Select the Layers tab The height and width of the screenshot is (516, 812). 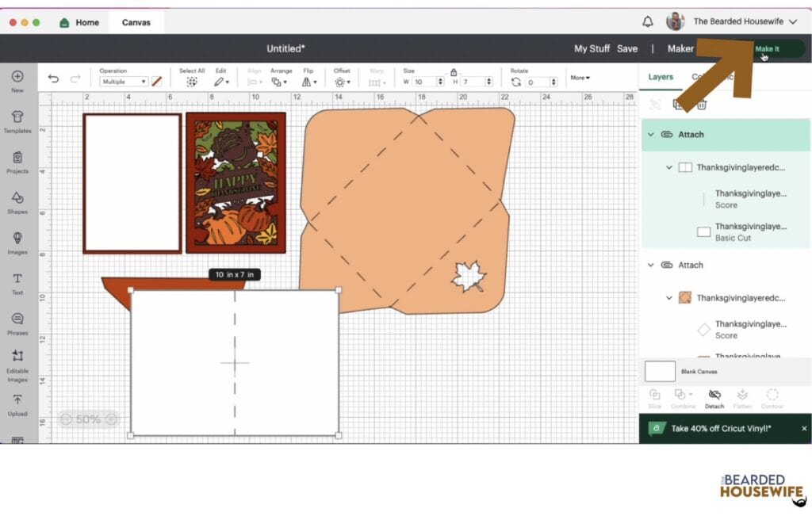(661, 77)
